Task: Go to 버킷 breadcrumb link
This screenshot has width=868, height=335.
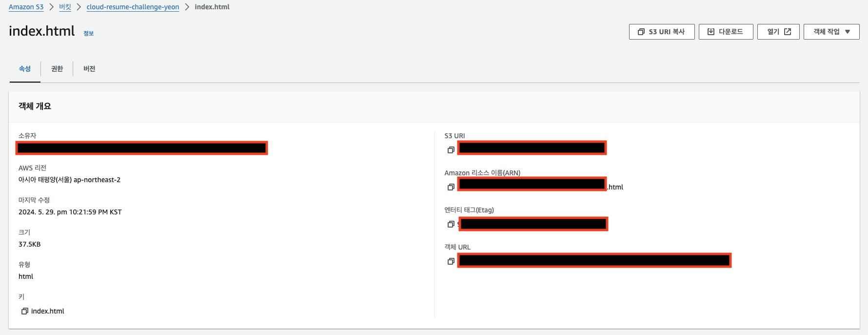Action: (65, 7)
